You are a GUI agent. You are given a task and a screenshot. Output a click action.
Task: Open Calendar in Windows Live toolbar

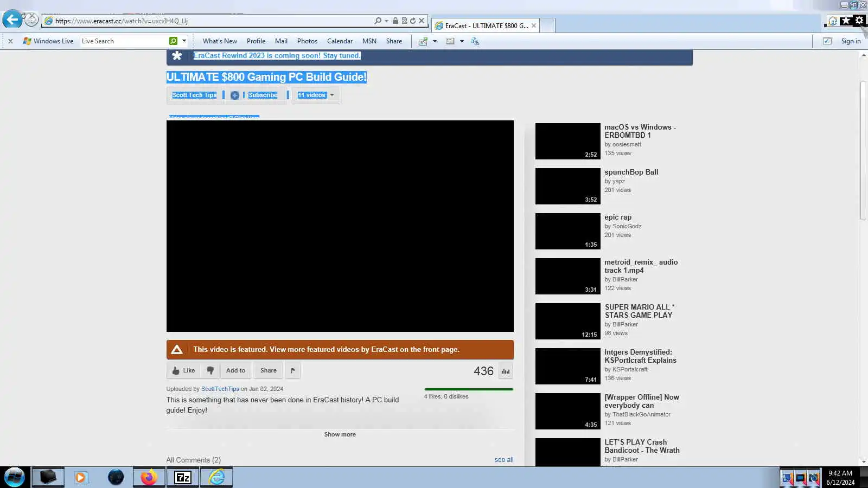[340, 41]
